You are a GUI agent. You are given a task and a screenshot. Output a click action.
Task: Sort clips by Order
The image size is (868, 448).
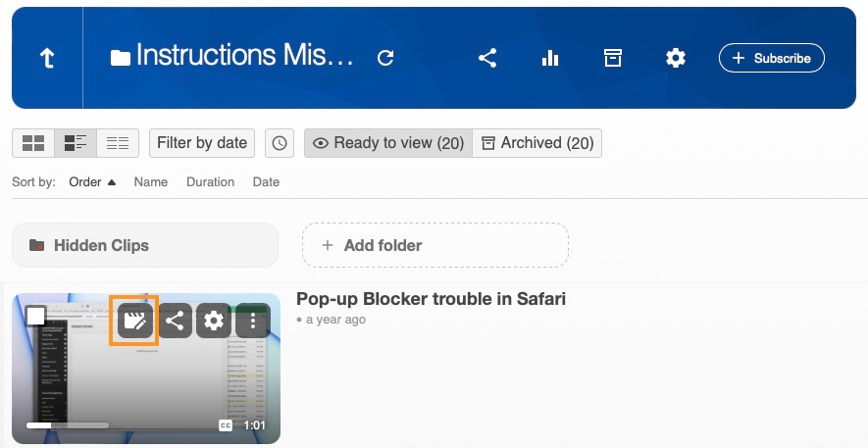point(92,182)
